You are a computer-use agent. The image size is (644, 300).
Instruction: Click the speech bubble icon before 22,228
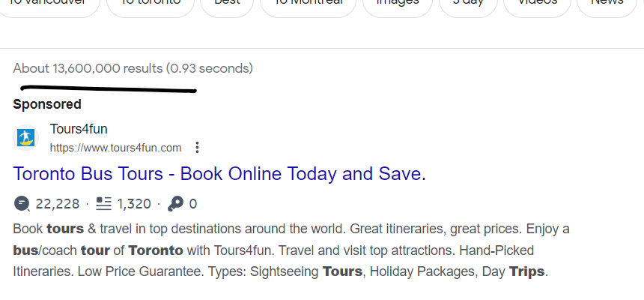[22, 204]
